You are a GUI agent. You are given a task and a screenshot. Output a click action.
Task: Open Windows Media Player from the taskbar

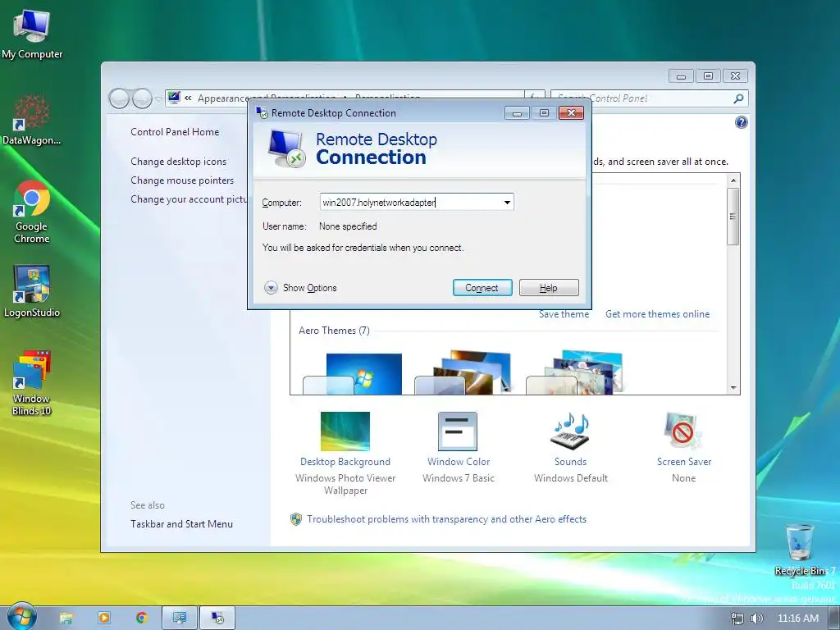[x=104, y=619]
